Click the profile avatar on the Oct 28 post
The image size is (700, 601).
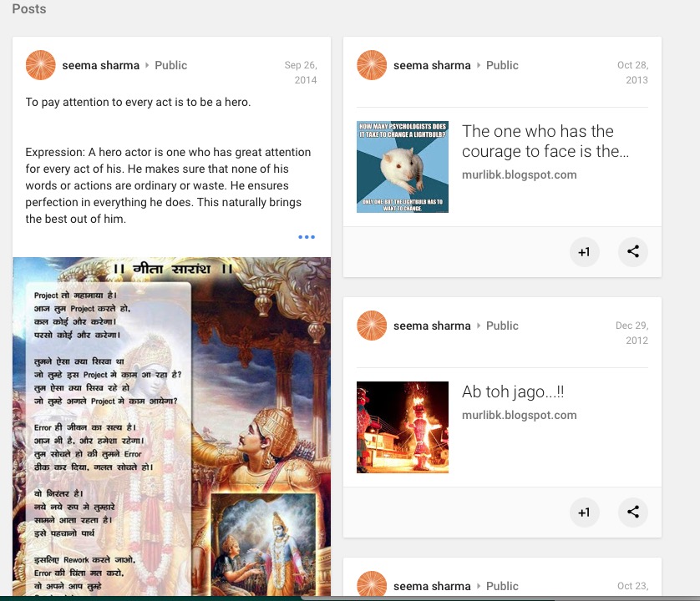click(372, 65)
